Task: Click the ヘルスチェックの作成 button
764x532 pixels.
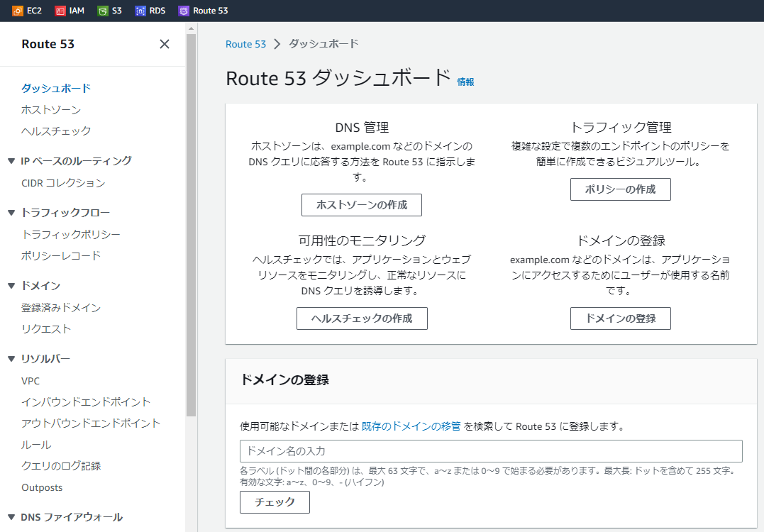Action: tap(362, 318)
